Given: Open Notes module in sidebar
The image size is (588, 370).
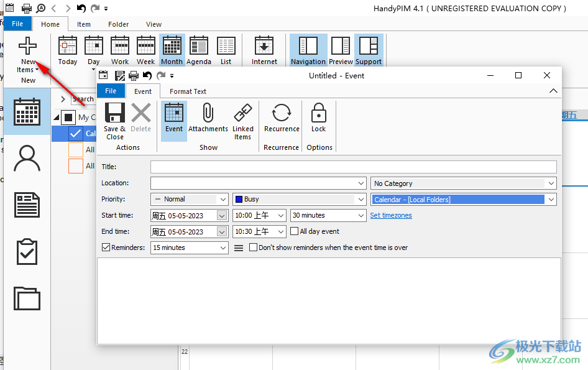Looking at the screenshot, I should pyautogui.click(x=27, y=205).
